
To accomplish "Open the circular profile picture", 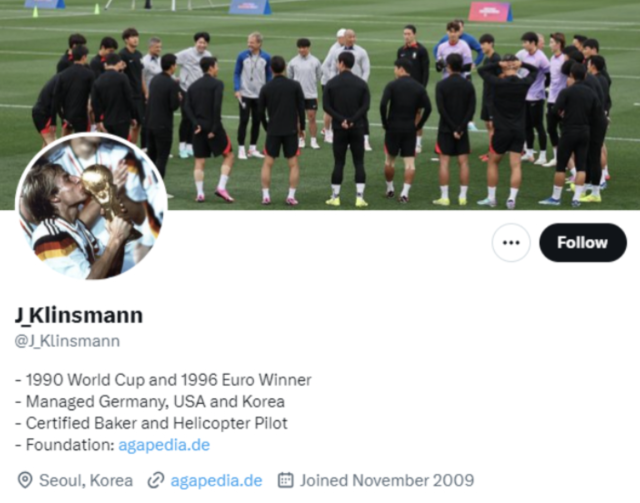I will [x=91, y=206].
